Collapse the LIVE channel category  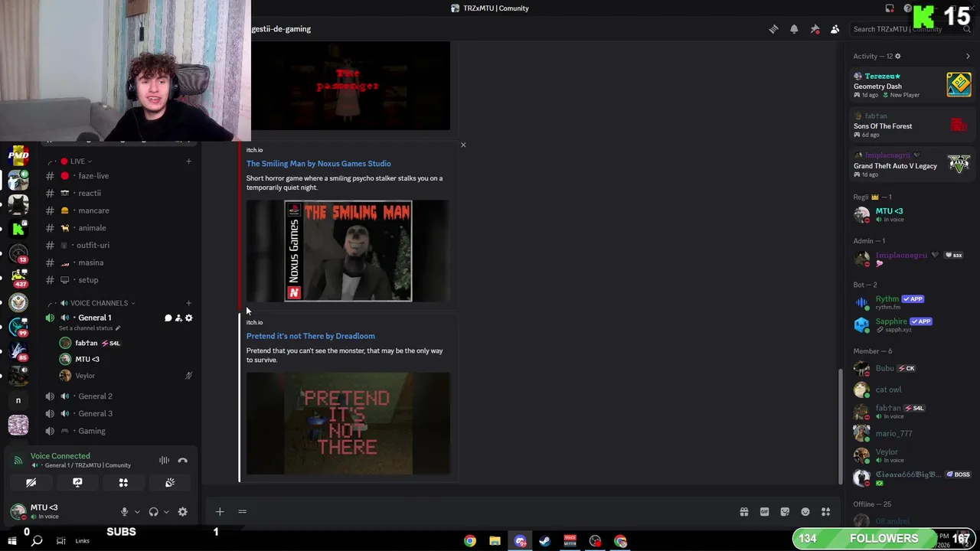pyautogui.click(x=76, y=161)
